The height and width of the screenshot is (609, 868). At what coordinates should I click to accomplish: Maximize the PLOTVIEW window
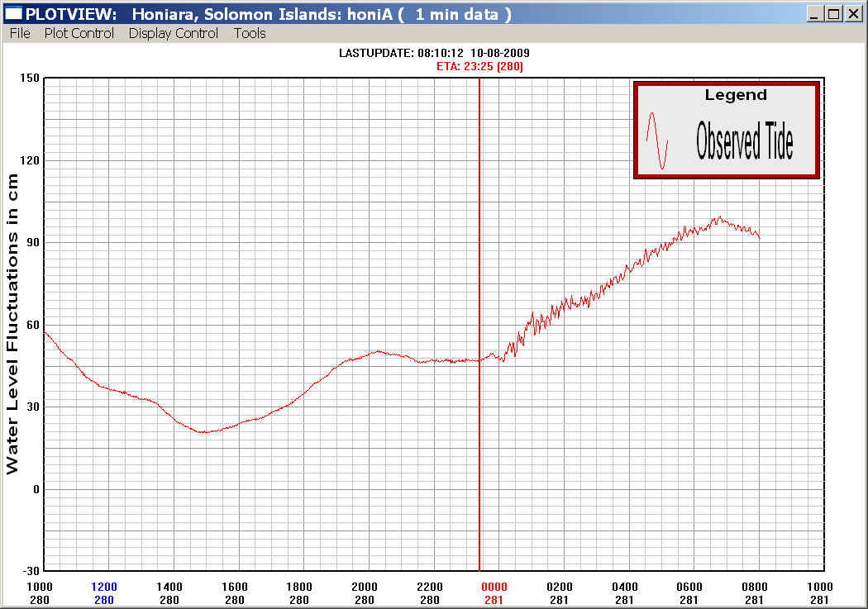833,14
